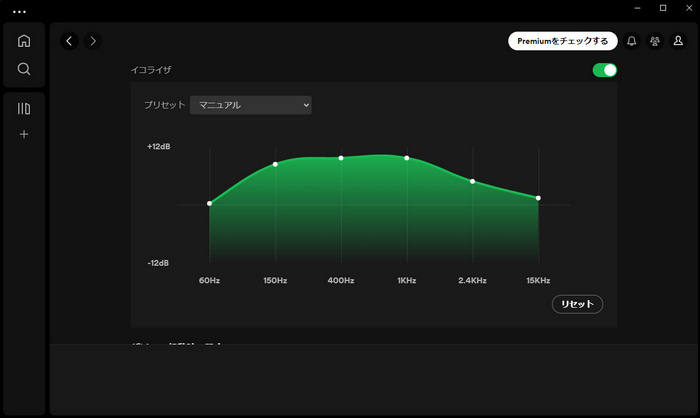
Task: Click the 2.4KHz equalizer handle
Action: 472,181
